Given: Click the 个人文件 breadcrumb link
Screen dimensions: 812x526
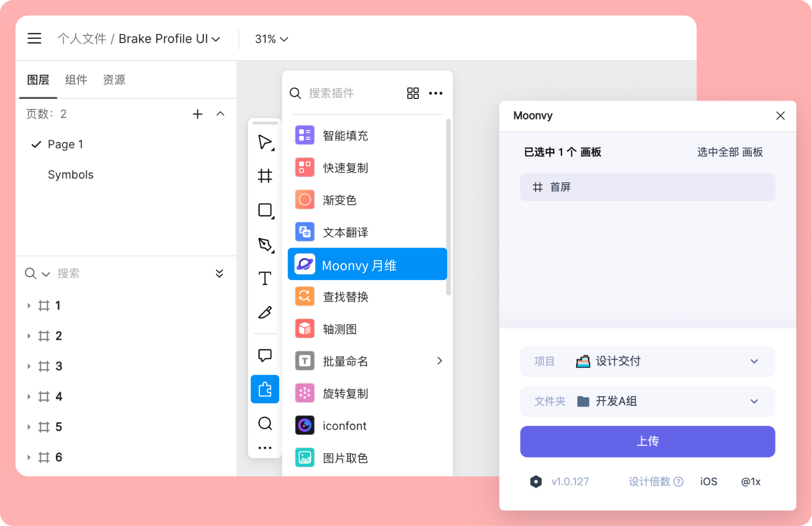Looking at the screenshot, I should (82, 39).
